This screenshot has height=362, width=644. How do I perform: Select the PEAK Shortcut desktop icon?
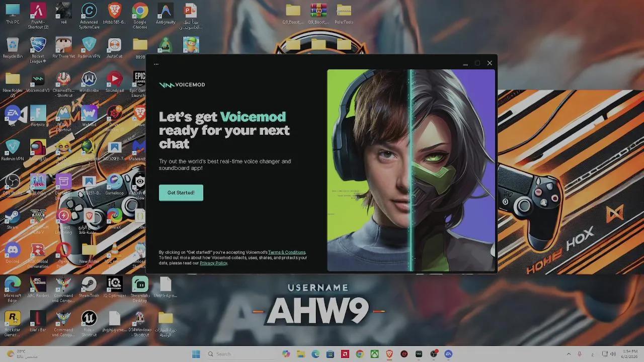(63, 118)
